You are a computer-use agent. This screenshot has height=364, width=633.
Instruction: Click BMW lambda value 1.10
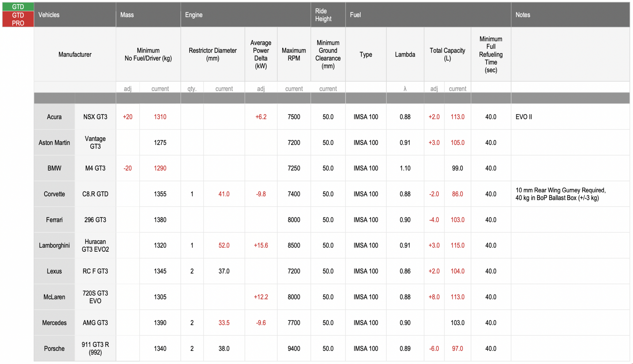[405, 168]
